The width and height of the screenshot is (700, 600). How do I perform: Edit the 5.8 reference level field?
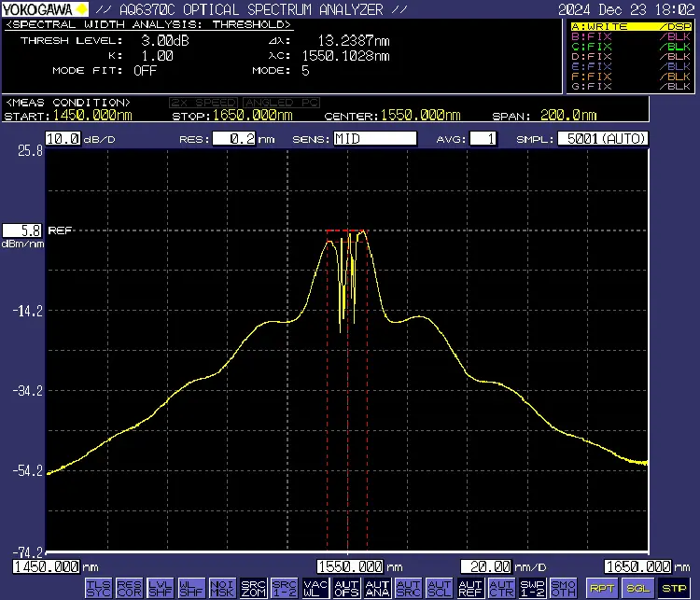click(22, 230)
